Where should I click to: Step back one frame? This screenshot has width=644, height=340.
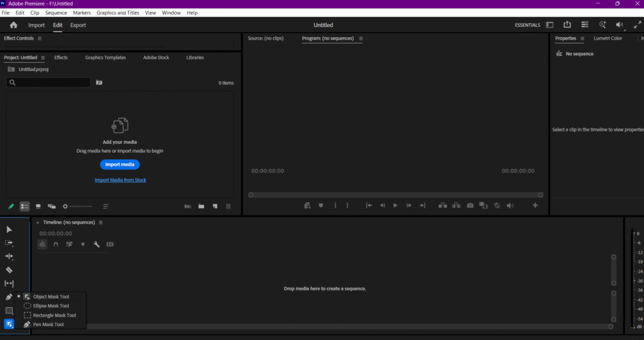382,206
